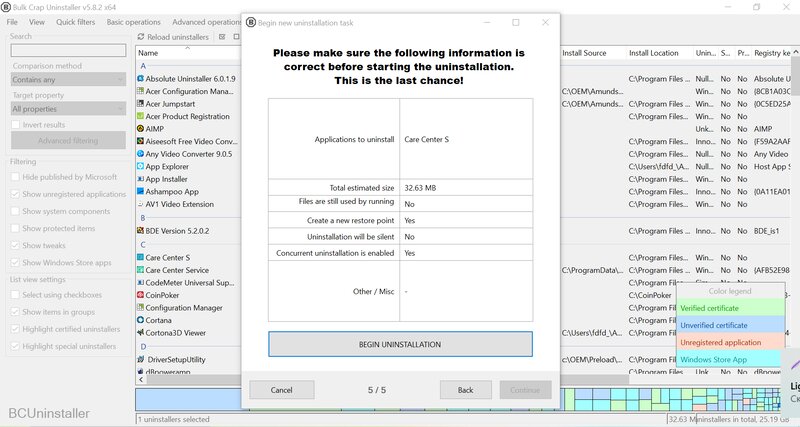Click the BDE Version 5.2.0.2 icon
Screen dimensions: 800x427
[140, 231]
